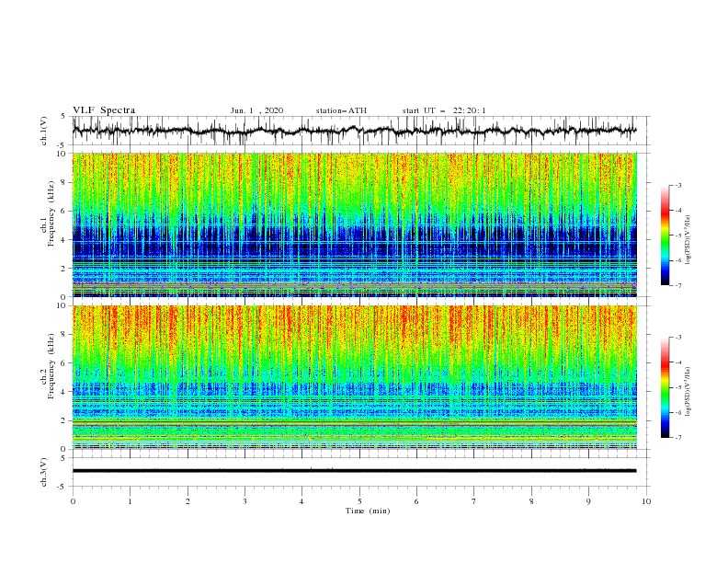
Task: Click the "1" time axis tick label
Action: pyautogui.click(x=130, y=501)
